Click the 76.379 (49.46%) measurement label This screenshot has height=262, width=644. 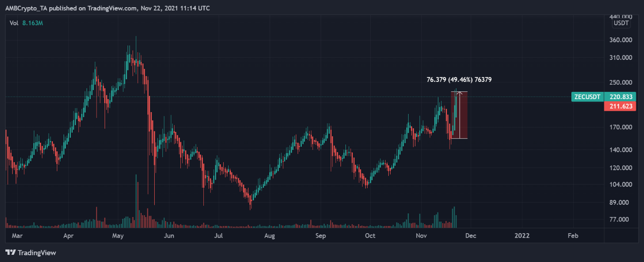pos(459,80)
